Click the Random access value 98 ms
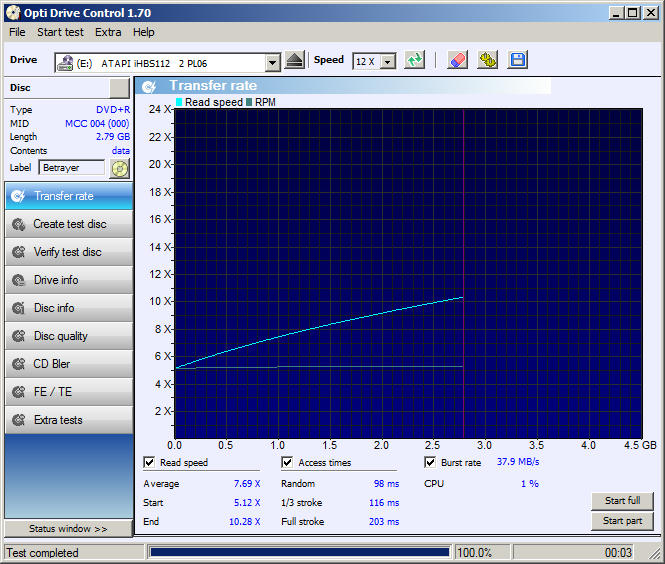Viewport: 665px width, 564px height. (386, 484)
